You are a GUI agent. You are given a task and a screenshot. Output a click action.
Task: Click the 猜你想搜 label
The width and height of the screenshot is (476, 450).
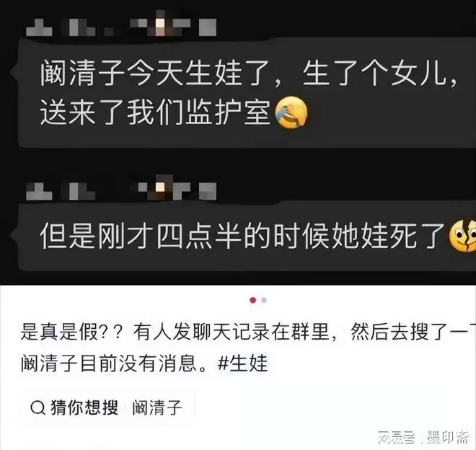pyautogui.click(x=84, y=407)
